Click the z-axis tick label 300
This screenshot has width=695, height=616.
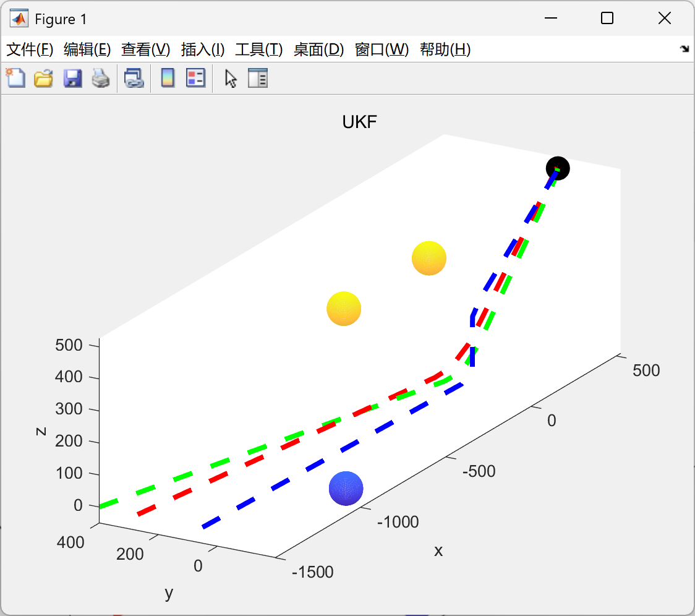pos(69,409)
